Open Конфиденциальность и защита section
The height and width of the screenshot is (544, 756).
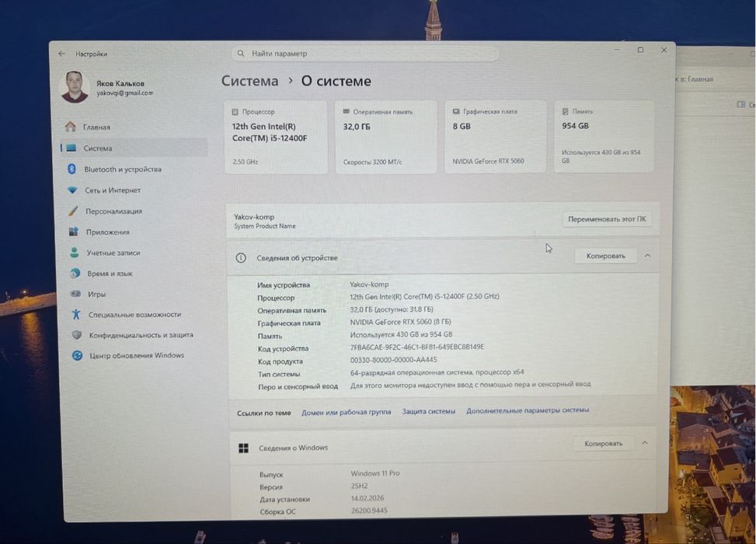(141, 335)
